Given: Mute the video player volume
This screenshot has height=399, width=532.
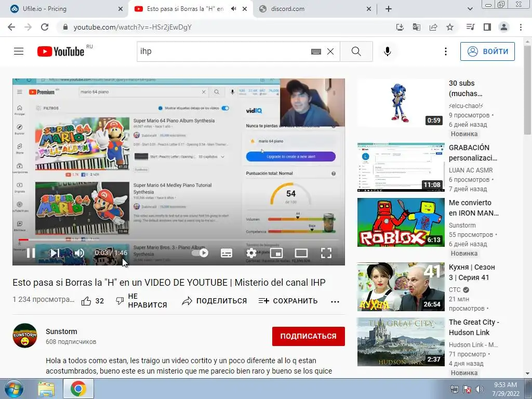Looking at the screenshot, I should click(79, 253).
